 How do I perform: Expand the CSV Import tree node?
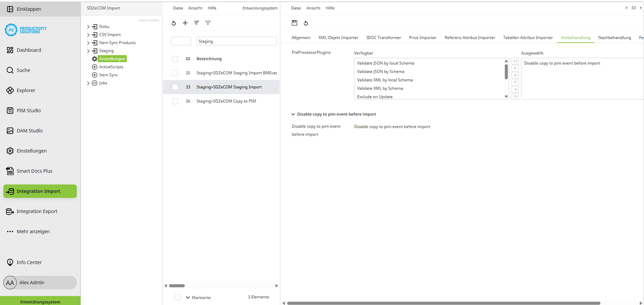[x=88, y=34]
